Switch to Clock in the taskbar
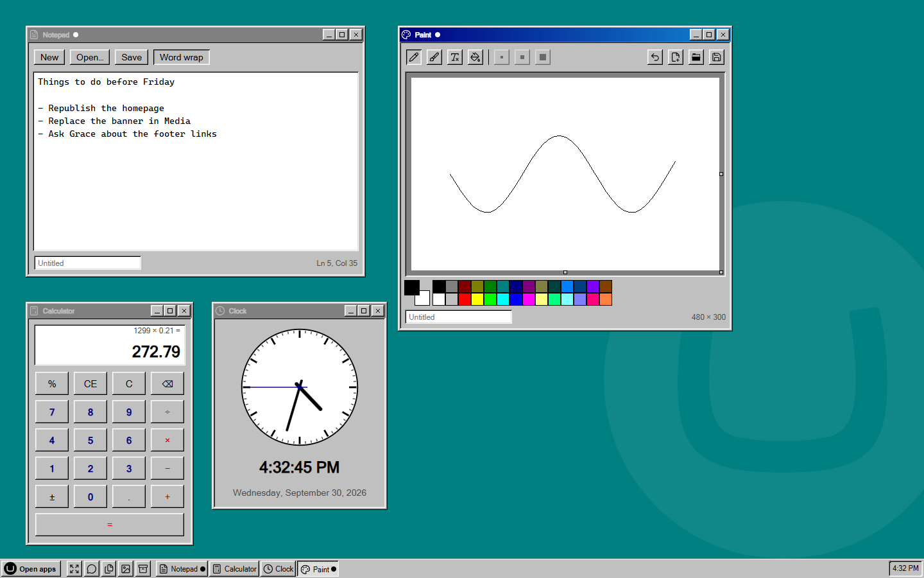Screen dimensions: 924x578 [x=278, y=569]
